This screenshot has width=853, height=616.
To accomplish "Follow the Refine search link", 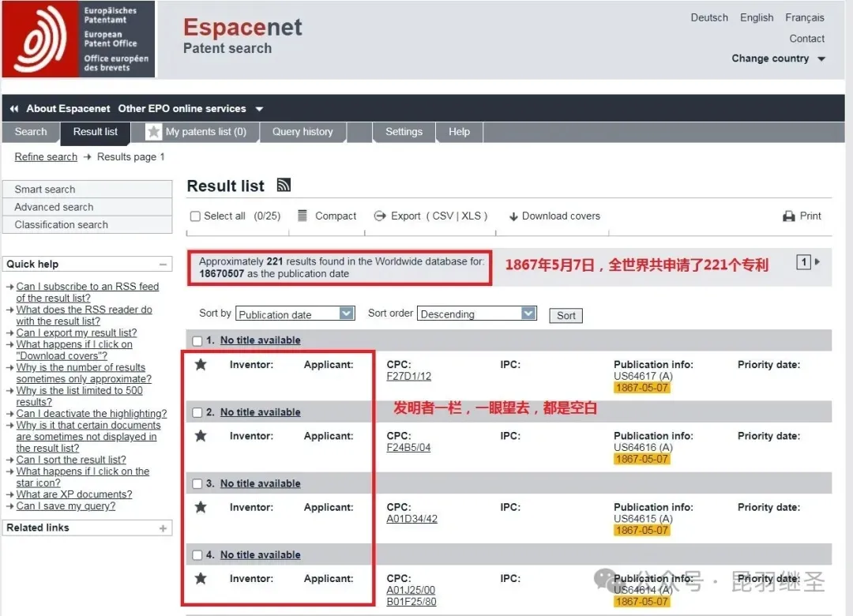I will click(46, 156).
